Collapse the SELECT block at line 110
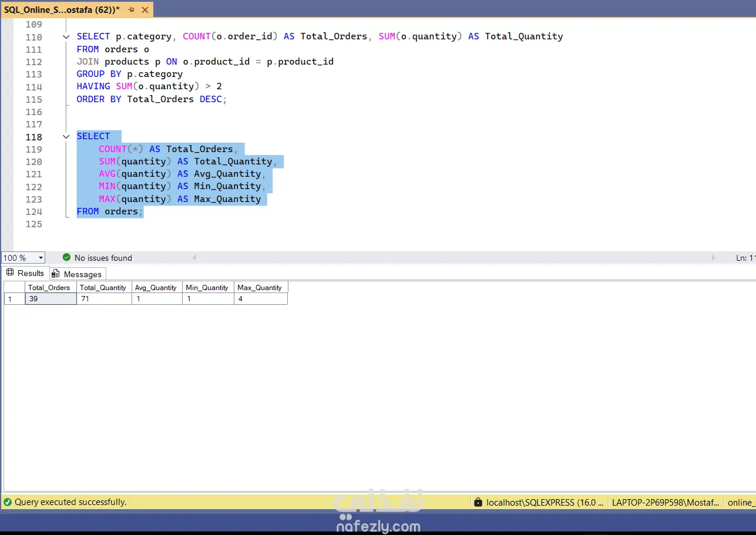 pyautogui.click(x=66, y=36)
